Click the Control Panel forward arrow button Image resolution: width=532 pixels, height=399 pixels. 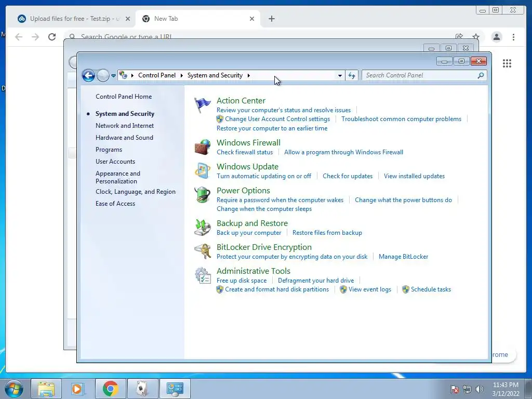(103, 75)
